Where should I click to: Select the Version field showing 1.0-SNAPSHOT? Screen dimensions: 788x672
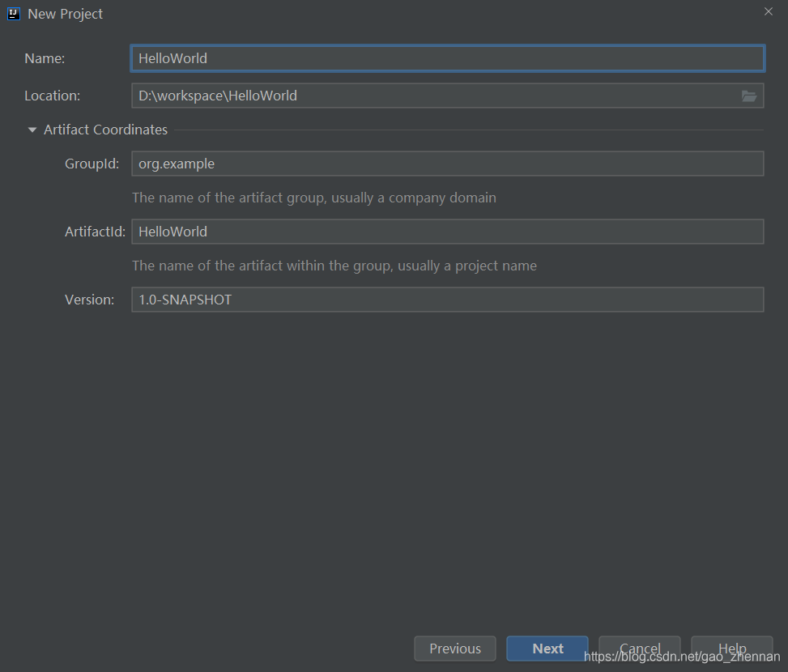coord(447,300)
